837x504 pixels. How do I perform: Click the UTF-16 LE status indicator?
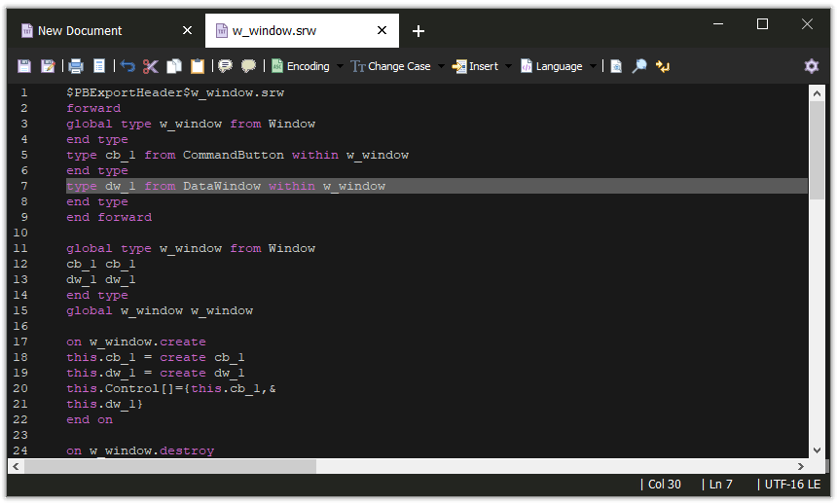(x=793, y=485)
